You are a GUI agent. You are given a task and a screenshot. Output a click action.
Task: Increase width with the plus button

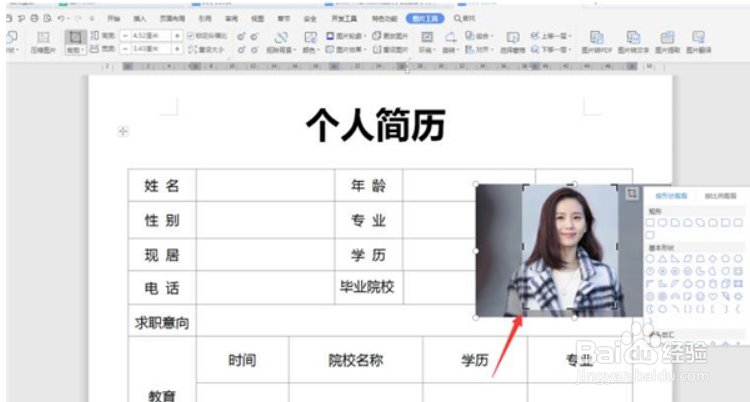177,49
